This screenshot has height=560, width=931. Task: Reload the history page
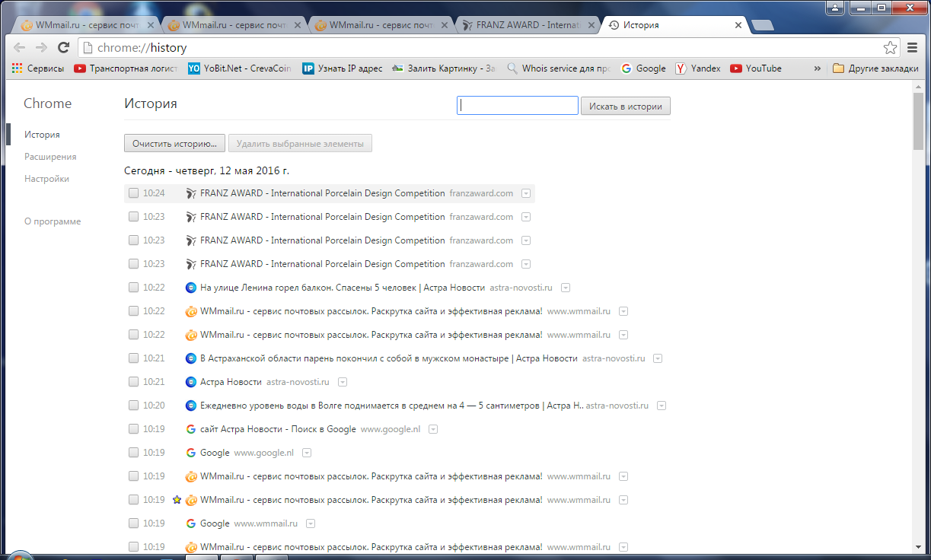64,48
